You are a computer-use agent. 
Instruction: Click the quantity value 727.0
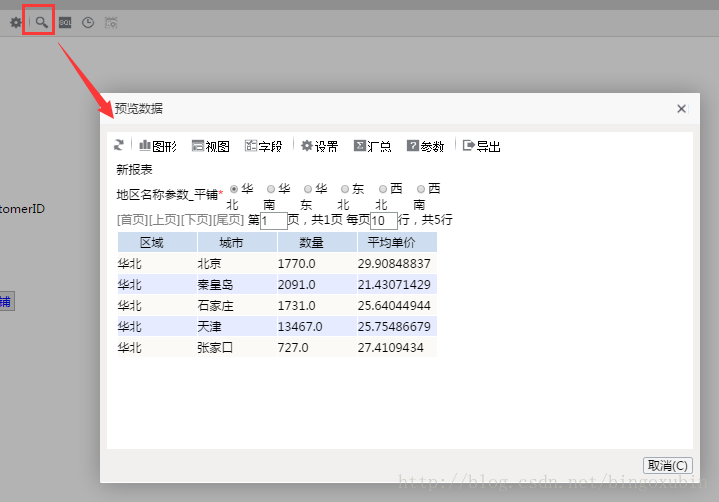293,348
